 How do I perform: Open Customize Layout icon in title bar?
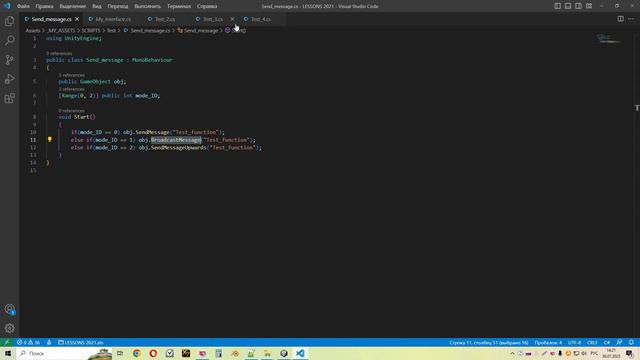[589, 6]
